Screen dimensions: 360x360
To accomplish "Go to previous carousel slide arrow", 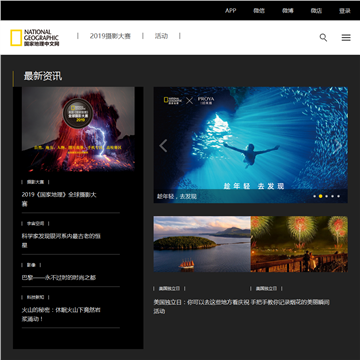I will pyautogui.click(x=163, y=146).
